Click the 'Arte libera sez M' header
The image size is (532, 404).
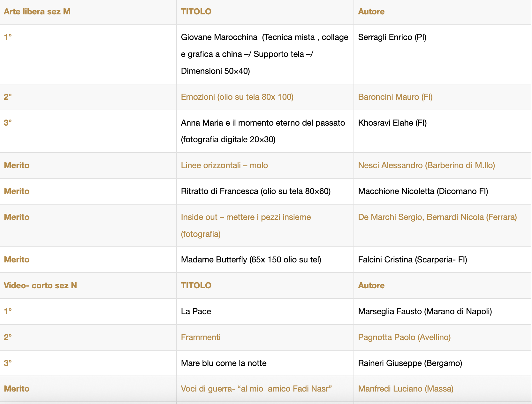coord(37,12)
